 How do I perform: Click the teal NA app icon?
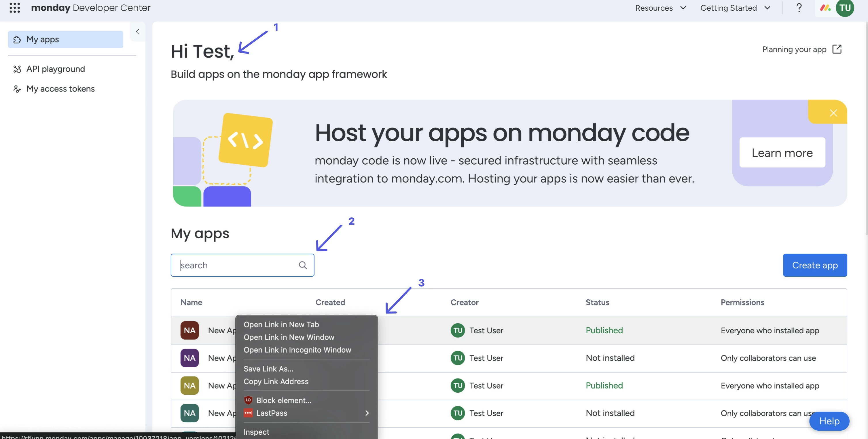click(189, 413)
